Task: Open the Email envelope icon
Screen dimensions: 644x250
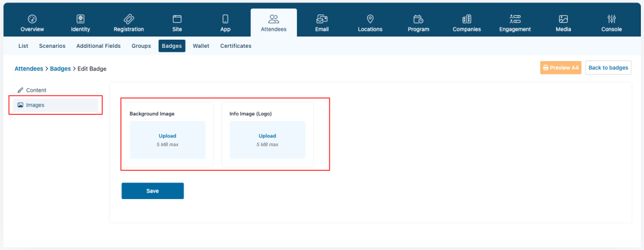Action: [321, 19]
